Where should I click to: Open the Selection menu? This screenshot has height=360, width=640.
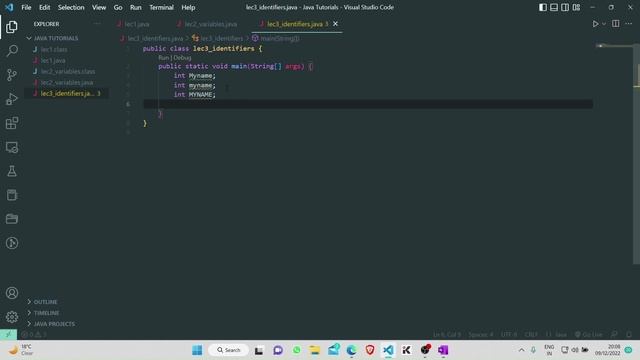[71, 7]
